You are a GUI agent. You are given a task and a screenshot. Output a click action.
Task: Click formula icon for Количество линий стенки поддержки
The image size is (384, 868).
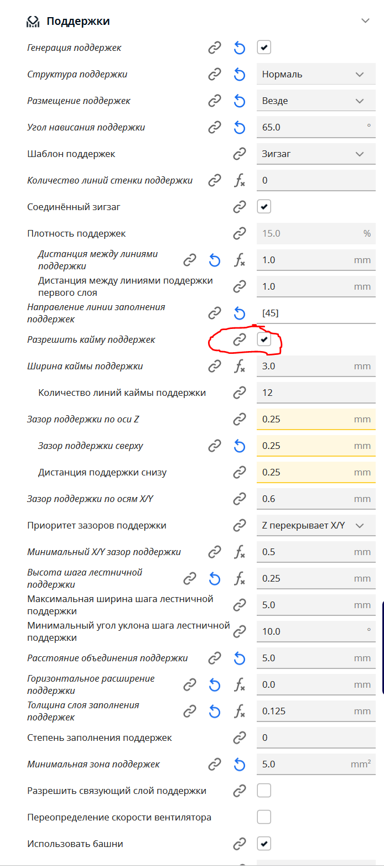(240, 180)
